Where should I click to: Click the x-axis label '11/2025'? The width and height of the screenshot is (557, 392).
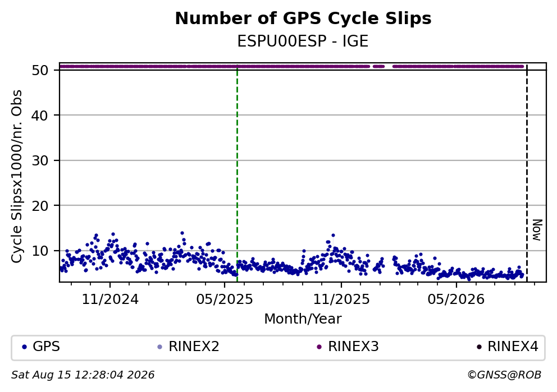341,300
